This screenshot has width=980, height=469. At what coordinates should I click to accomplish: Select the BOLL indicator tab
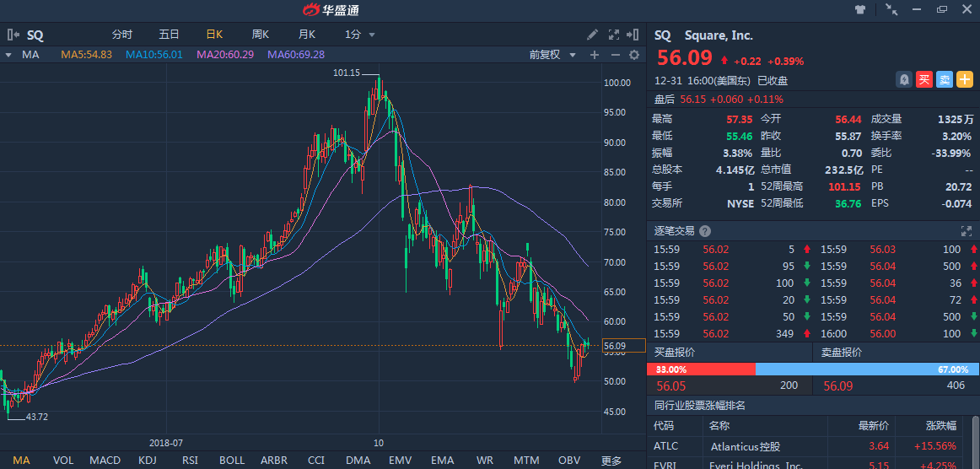(x=232, y=461)
